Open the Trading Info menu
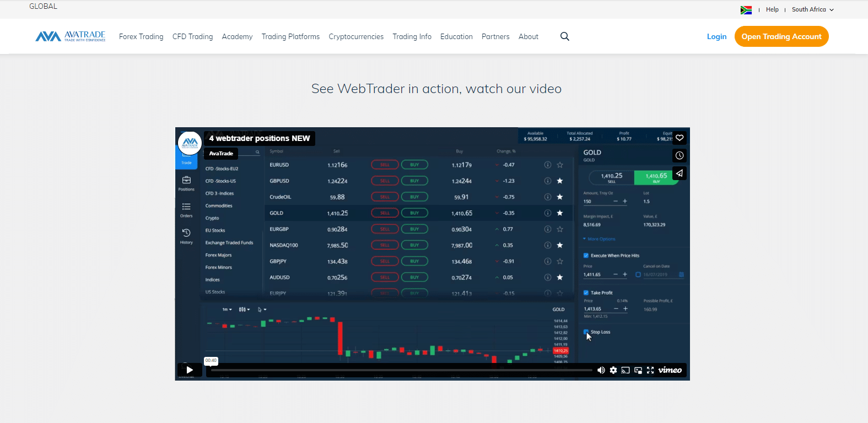868x423 pixels. (412, 36)
